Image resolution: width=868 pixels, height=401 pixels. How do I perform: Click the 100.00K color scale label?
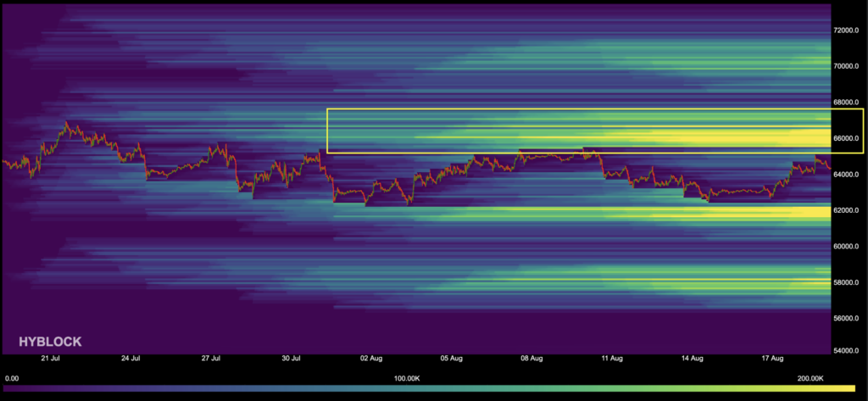coord(408,378)
